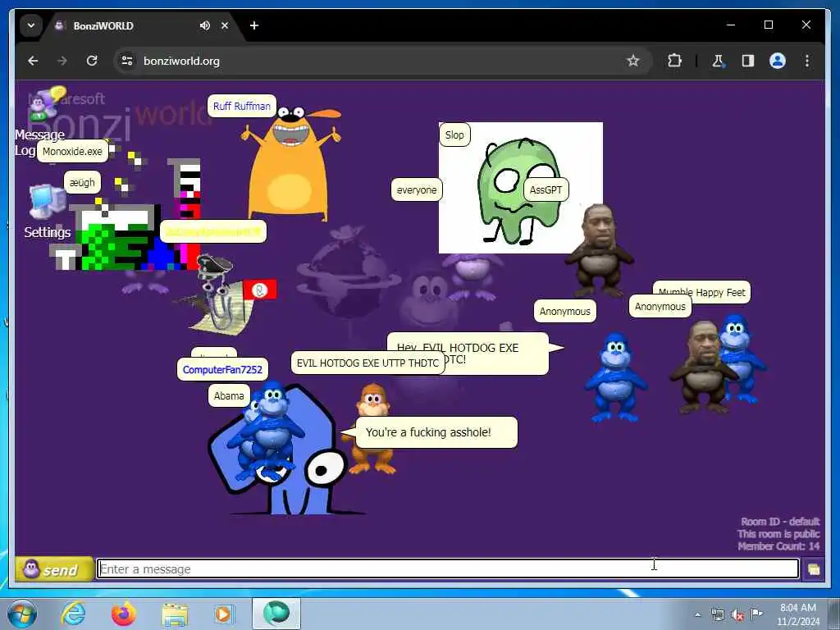
Task: Click the Monoxide.exe name label
Action: click(x=72, y=152)
